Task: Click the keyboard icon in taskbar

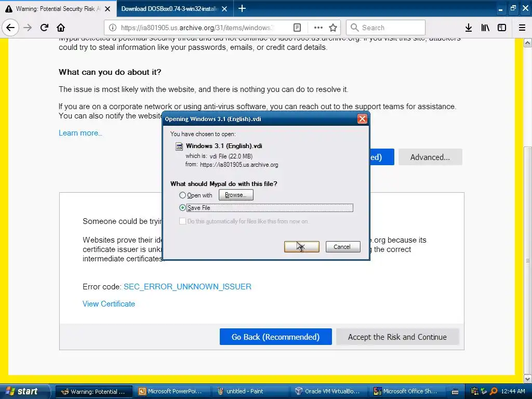Action: tap(455, 392)
